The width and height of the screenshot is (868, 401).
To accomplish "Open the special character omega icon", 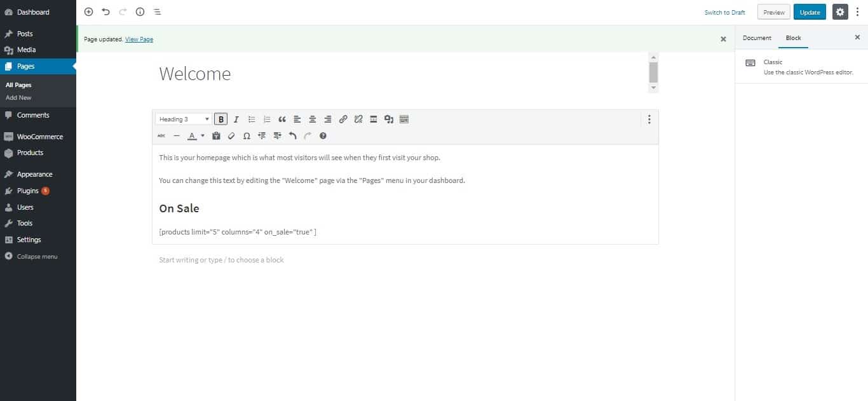I will coord(247,135).
